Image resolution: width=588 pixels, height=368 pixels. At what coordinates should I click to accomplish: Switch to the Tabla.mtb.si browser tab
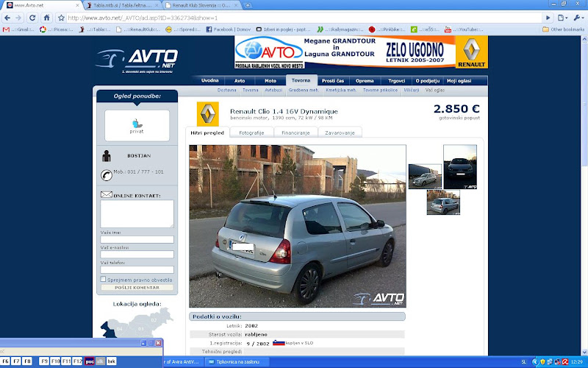click(122, 5)
